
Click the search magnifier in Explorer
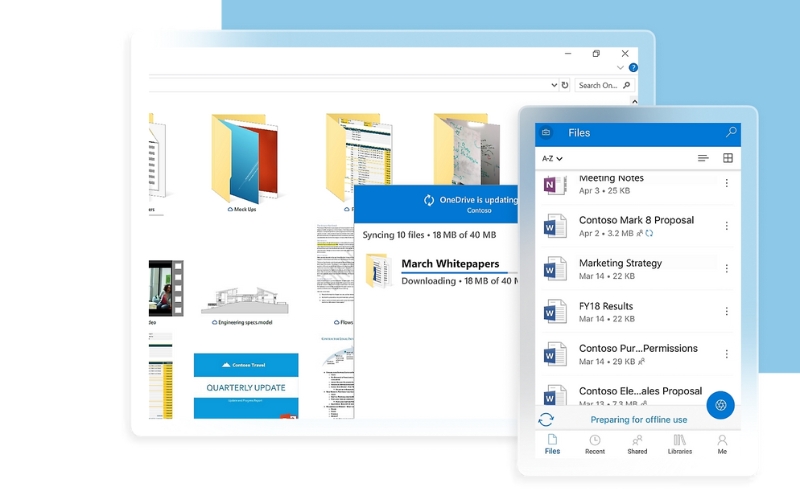pyautogui.click(x=627, y=85)
